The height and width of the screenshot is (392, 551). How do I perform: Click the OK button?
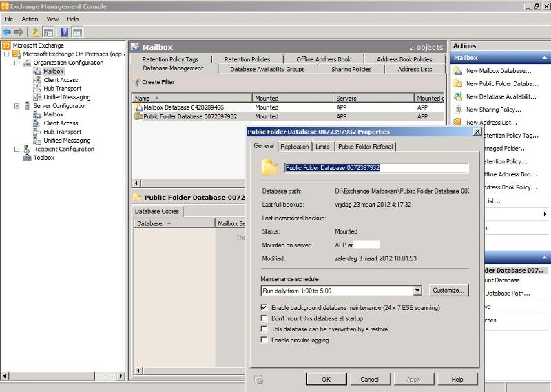(326, 380)
